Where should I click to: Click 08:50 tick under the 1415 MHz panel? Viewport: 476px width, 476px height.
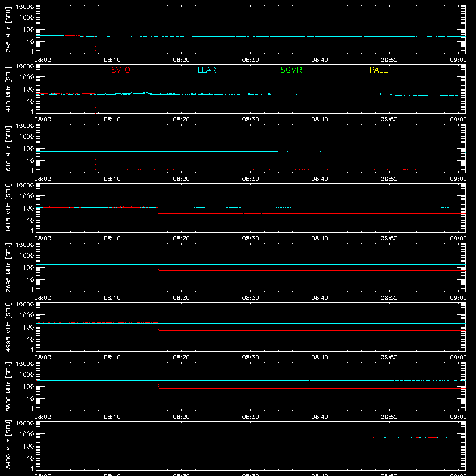click(389, 239)
